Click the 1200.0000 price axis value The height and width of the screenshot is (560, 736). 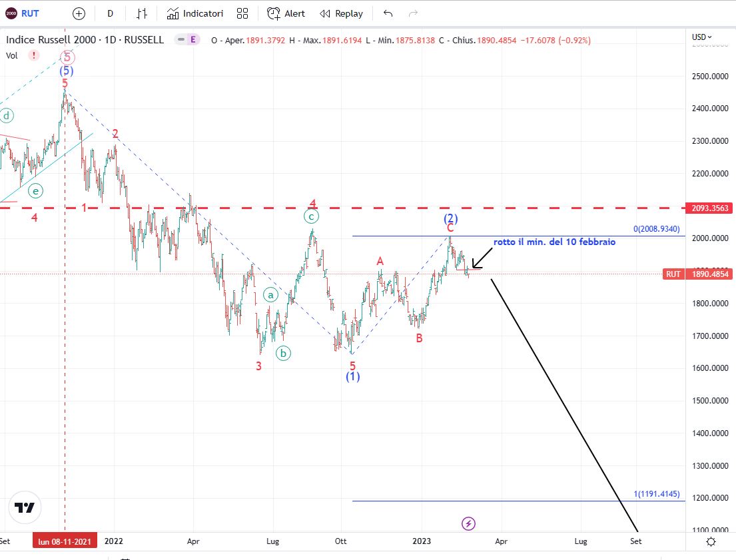(x=710, y=498)
